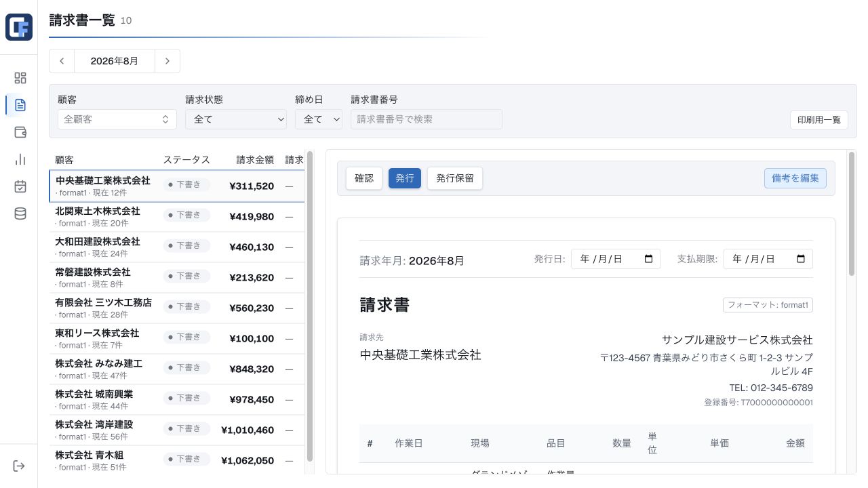This screenshot has height=488, width=868.
Task: Select the 中央基礎工業株式会社 row
Action: 177,186
